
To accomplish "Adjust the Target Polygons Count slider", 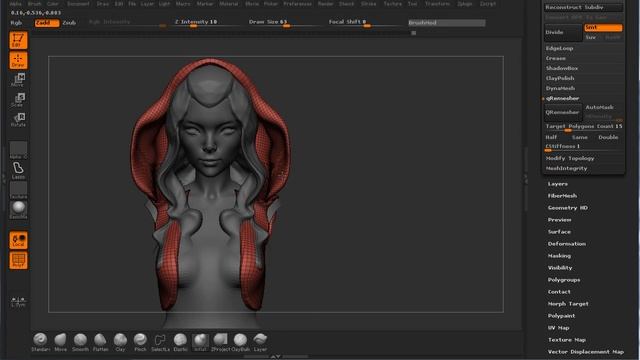I will 584,127.
